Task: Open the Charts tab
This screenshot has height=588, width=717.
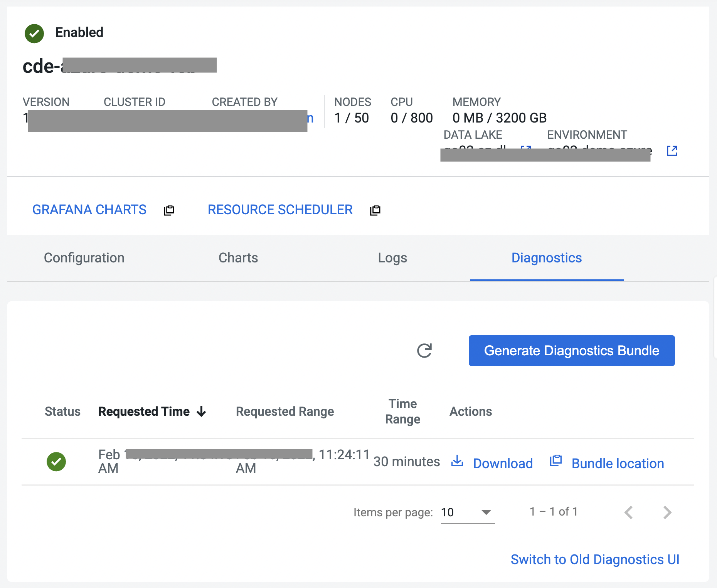Action: point(238,258)
